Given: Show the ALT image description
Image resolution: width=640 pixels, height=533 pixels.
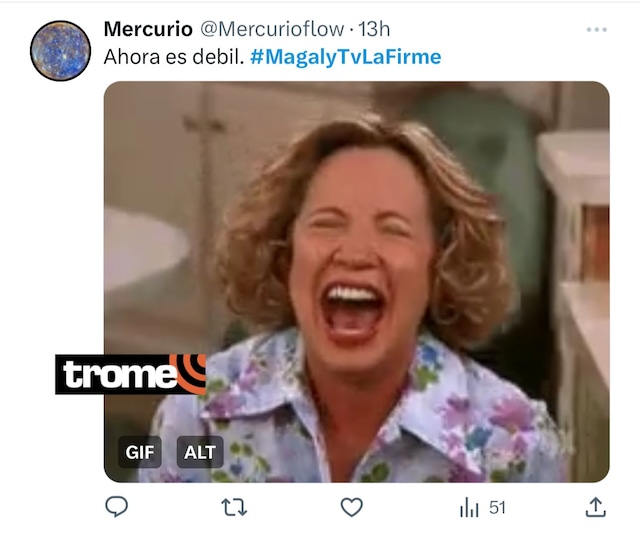Looking at the screenshot, I should click(200, 452).
